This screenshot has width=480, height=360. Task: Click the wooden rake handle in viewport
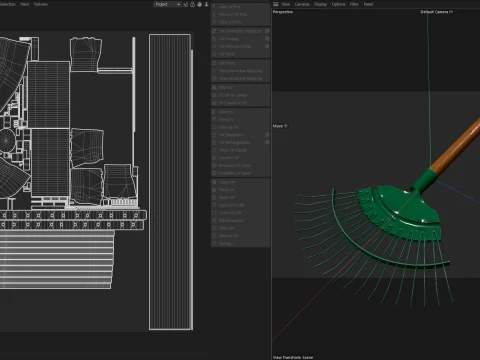458,145
